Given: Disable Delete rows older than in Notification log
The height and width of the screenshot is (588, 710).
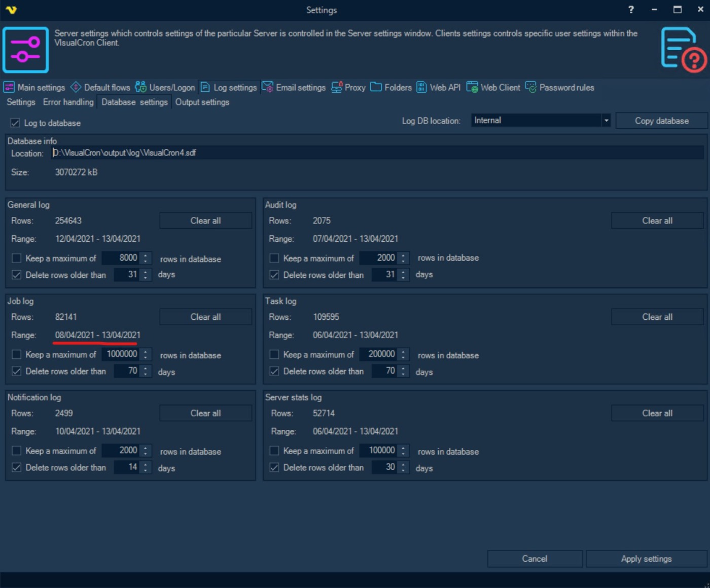Looking at the screenshot, I should click(x=17, y=467).
